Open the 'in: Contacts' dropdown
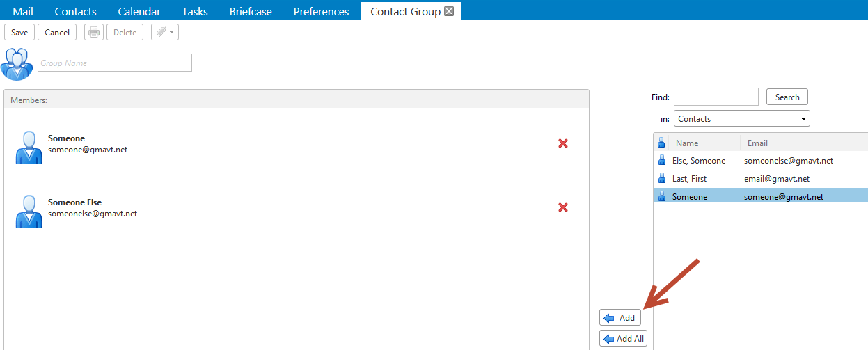868x350 pixels. (x=742, y=119)
